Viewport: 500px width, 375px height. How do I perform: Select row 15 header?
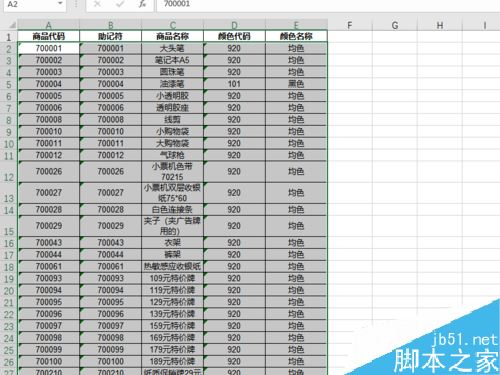9,226
